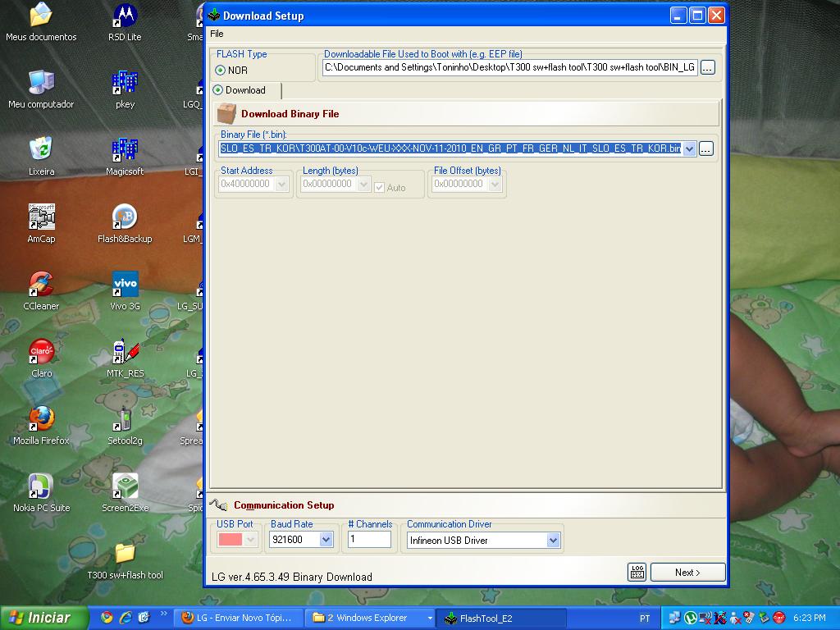Open Communication Driver dropdown
Image resolution: width=840 pixels, height=630 pixels.
(x=554, y=541)
